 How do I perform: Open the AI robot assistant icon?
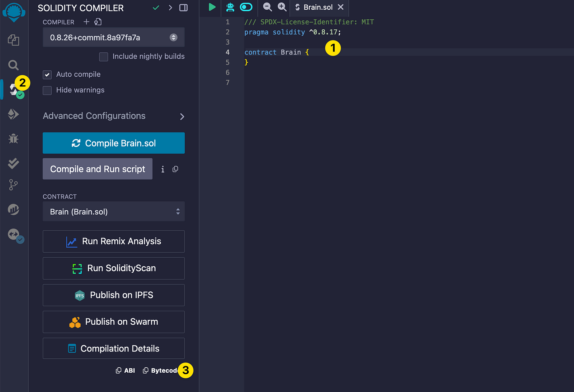coord(230,7)
